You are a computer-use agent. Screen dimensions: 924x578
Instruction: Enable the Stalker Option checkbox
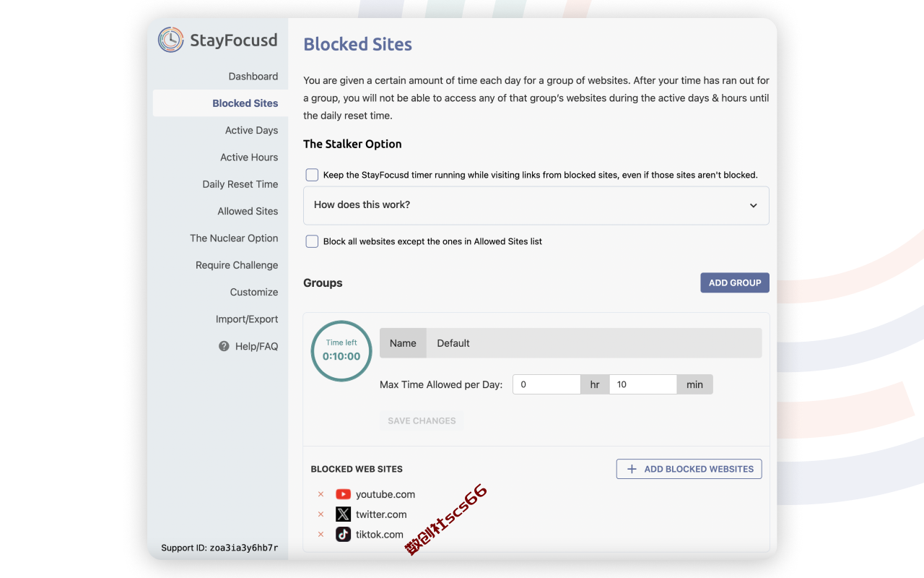click(312, 175)
